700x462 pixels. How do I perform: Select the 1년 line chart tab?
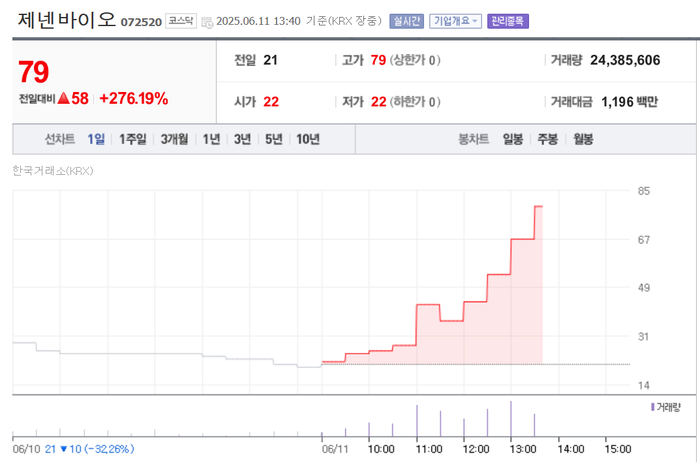point(211,139)
